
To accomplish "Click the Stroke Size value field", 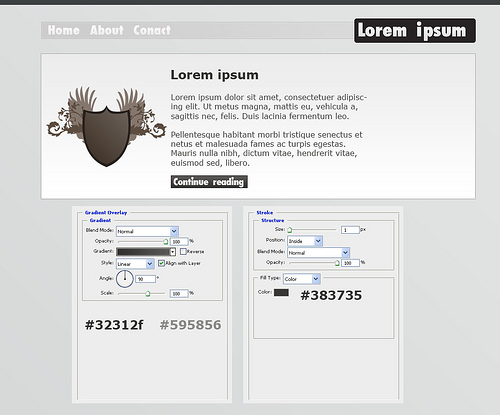I will 350,230.
